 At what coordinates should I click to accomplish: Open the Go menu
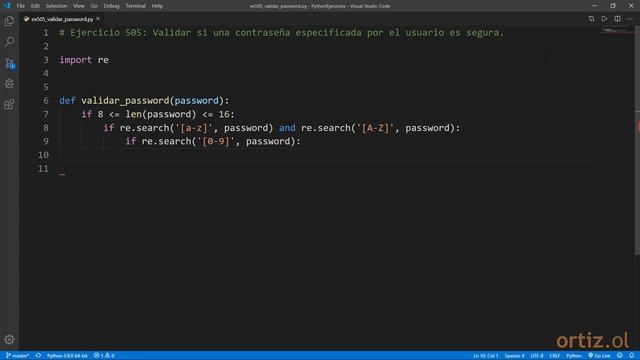pyautogui.click(x=94, y=6)
